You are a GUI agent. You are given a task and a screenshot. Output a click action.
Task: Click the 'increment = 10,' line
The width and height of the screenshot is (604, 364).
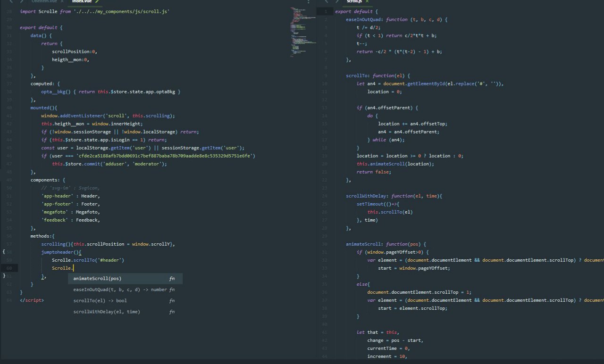coord(387,356)
